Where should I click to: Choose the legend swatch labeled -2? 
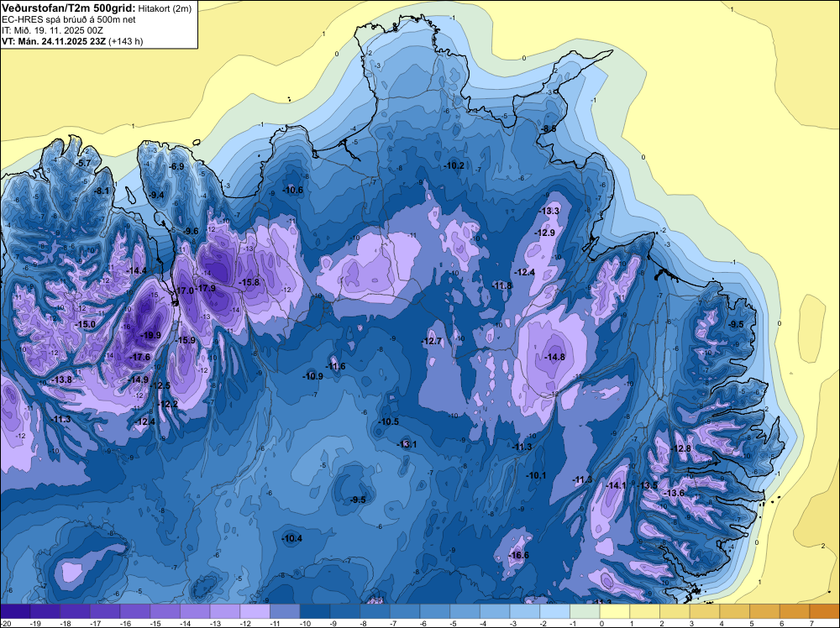pos(555,611)
